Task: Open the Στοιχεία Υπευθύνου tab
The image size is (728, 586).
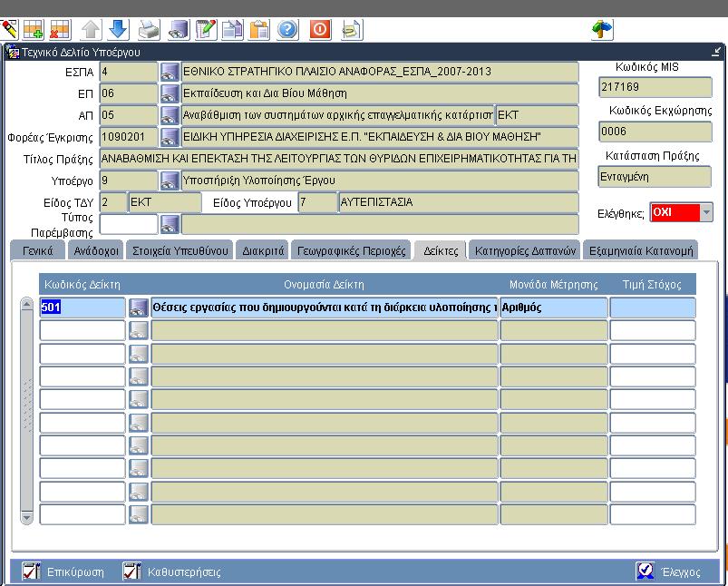Action: pyautogui.click(x=180, y=251)
